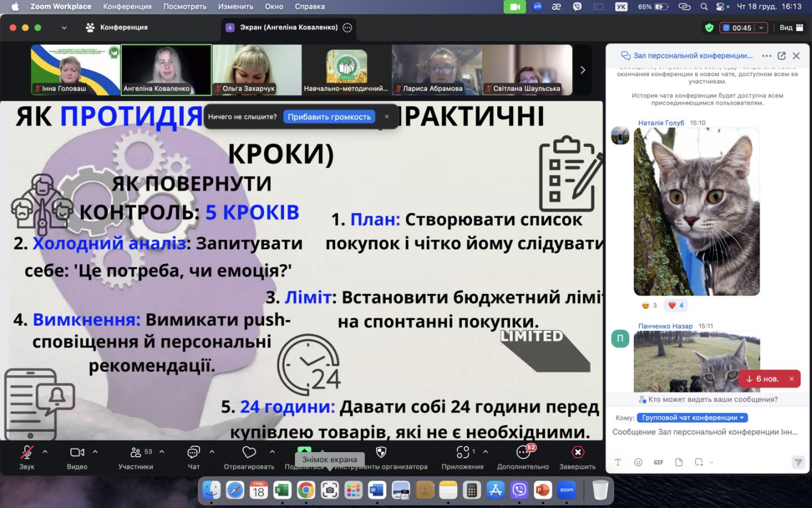Click the chat message input field
812x508 pixels.
click(x=705, y=432)
